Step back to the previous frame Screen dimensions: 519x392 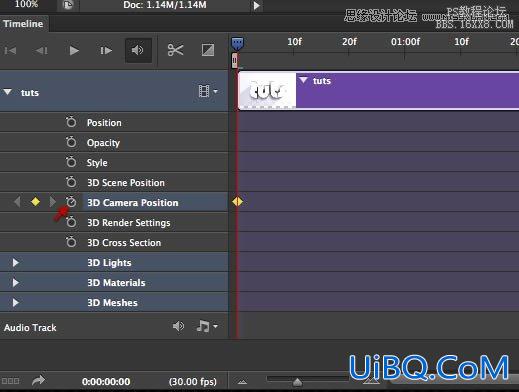click(42, 50)
